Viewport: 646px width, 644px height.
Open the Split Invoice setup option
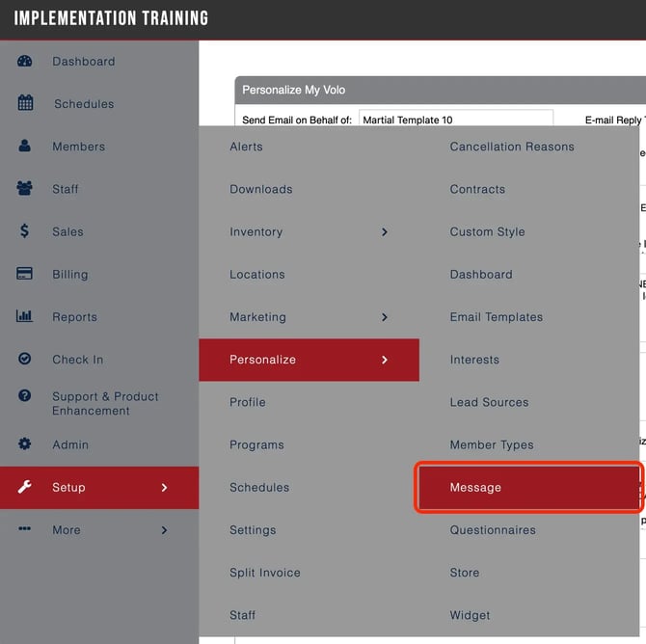tap(265, 573)
